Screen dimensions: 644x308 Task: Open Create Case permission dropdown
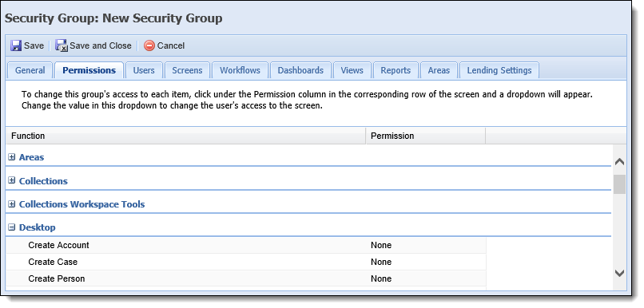click(426, 262)
